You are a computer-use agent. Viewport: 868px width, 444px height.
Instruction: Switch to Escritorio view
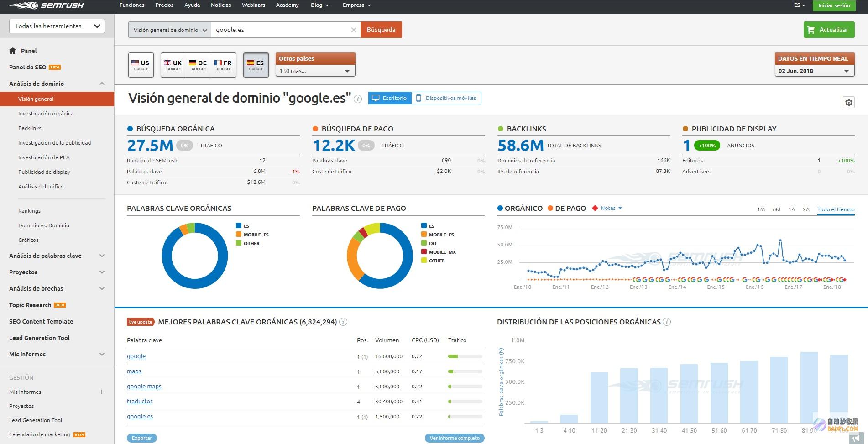[x=390, y=98]
